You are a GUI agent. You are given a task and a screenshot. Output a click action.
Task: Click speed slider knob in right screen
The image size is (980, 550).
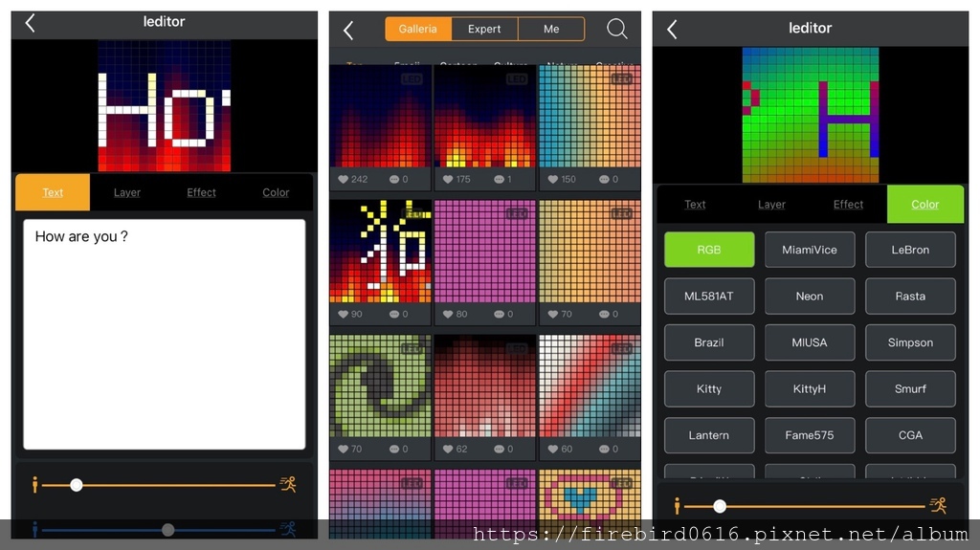(x=720, y=506)
